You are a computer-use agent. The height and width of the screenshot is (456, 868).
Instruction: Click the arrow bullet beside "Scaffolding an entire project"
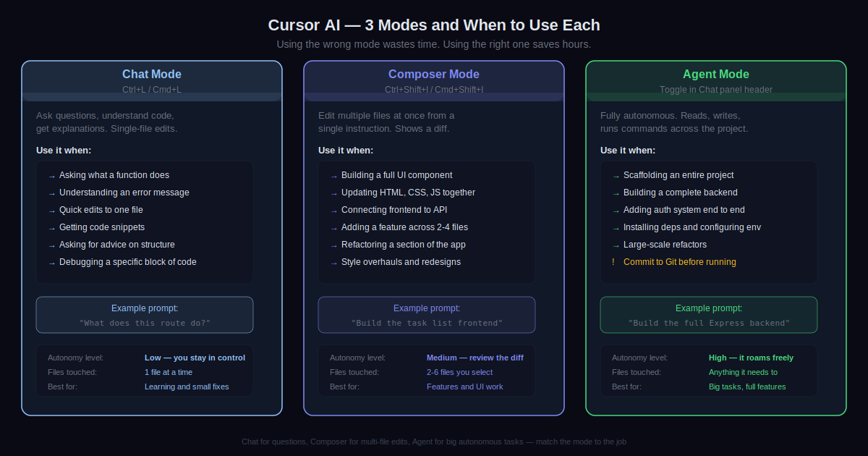(x=616, y=176)
